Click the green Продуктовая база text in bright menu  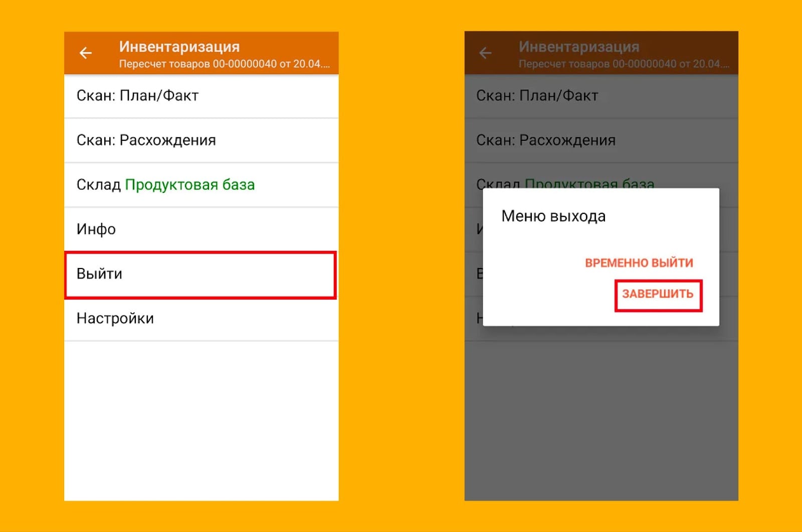(x=189, y=185)
